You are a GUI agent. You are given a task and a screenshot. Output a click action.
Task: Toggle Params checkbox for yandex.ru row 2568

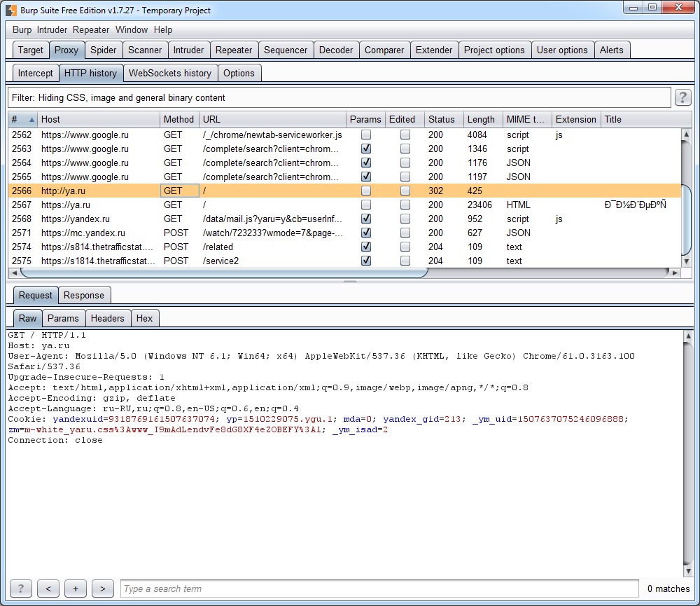366,219
